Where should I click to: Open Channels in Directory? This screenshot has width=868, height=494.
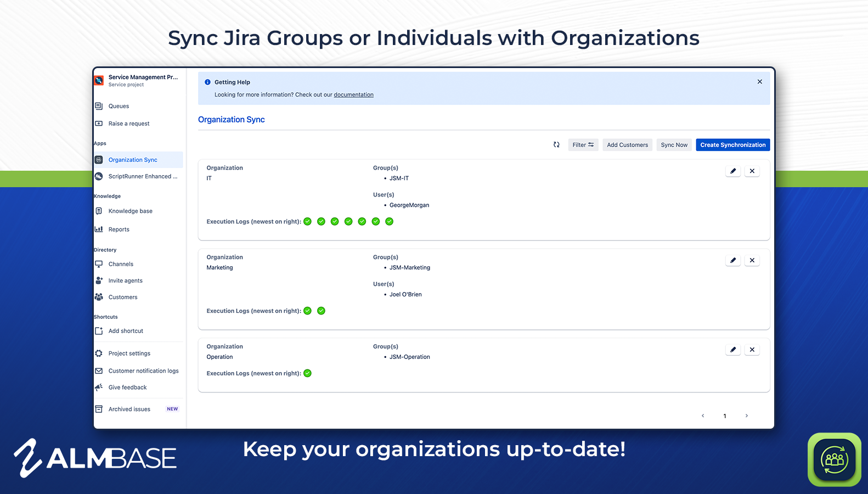(121, 264)
